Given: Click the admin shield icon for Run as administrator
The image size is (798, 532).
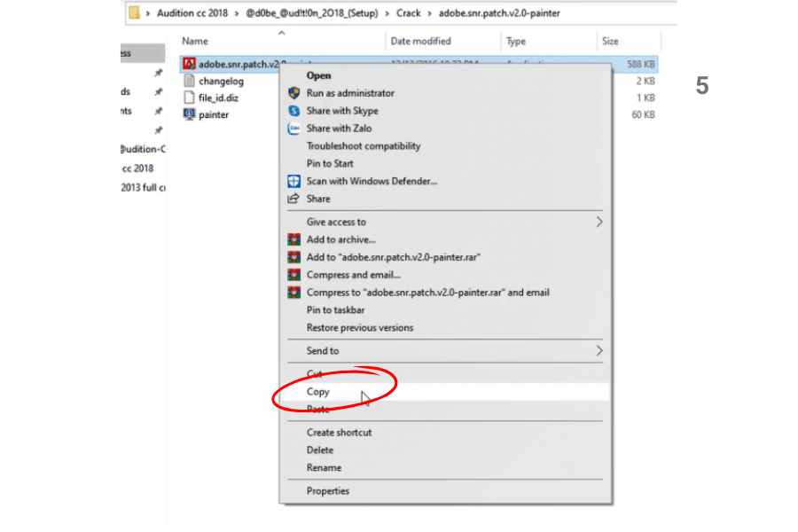Looking at the screenshot, I should (x=294, y=93).
